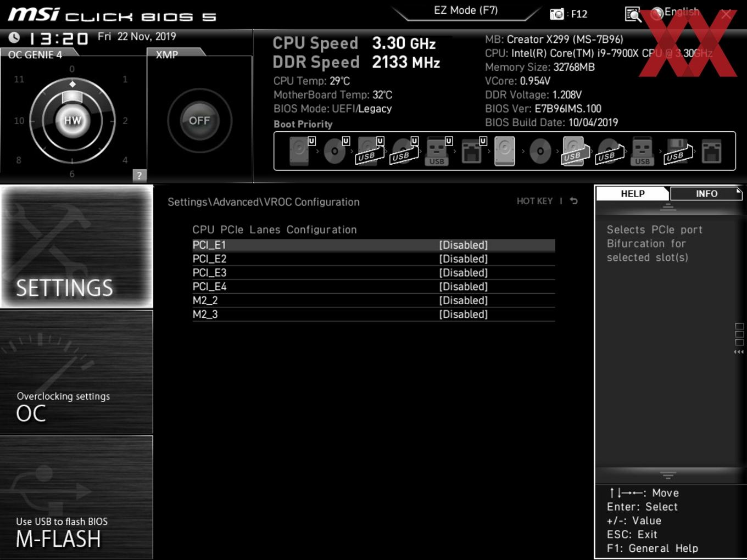Select the legacy CD/DVD boot icon
Viewport: 747px width, 560px height.
tap(540, 151)
